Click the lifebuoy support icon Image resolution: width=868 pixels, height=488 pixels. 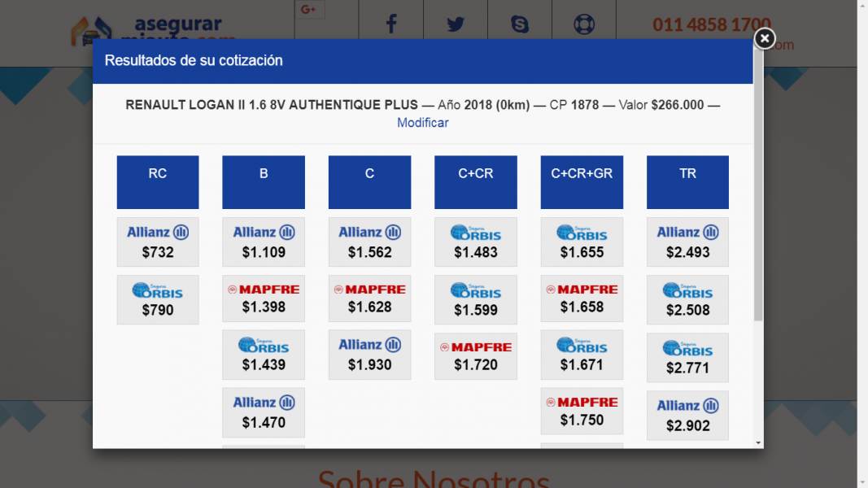[584, 24]
